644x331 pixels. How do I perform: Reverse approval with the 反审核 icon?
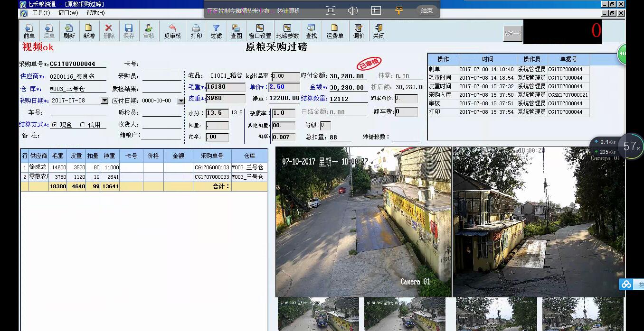point(172,31)
